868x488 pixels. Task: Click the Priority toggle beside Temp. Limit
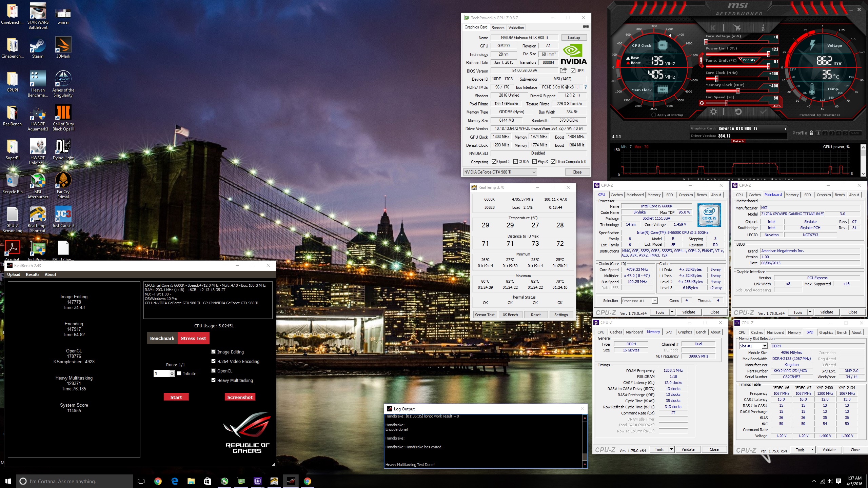pyautogui.click(x=748, y=60)
